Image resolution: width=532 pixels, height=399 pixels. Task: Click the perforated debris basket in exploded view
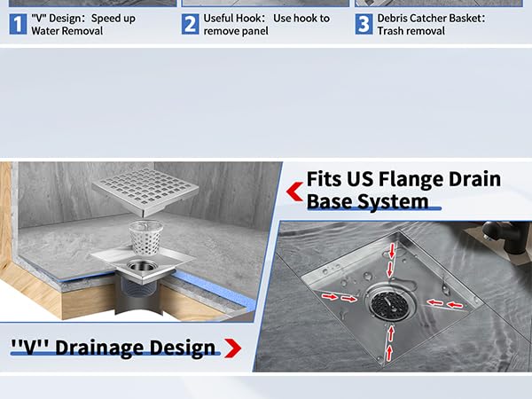click(146, 238)
